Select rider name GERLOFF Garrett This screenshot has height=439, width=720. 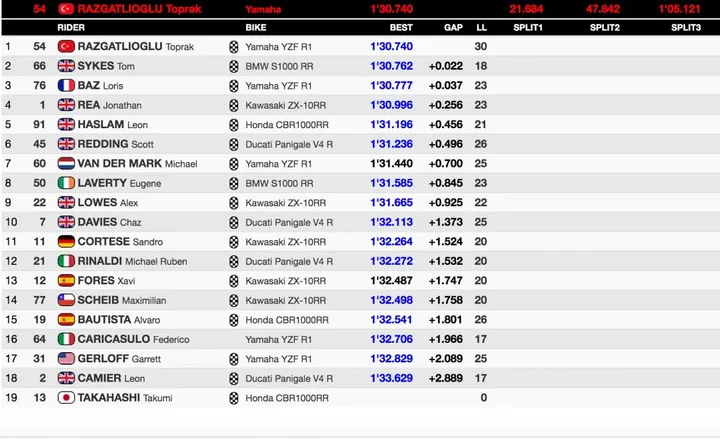[119, 359]
